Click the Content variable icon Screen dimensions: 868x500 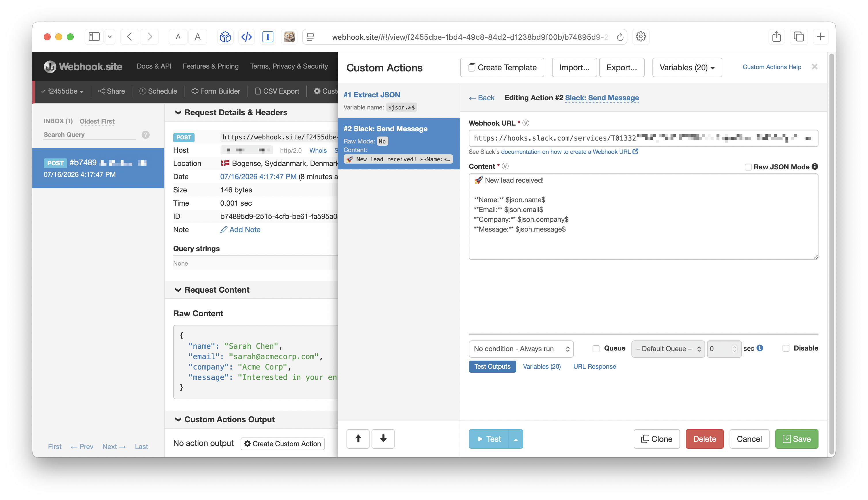tap(505, 166)
